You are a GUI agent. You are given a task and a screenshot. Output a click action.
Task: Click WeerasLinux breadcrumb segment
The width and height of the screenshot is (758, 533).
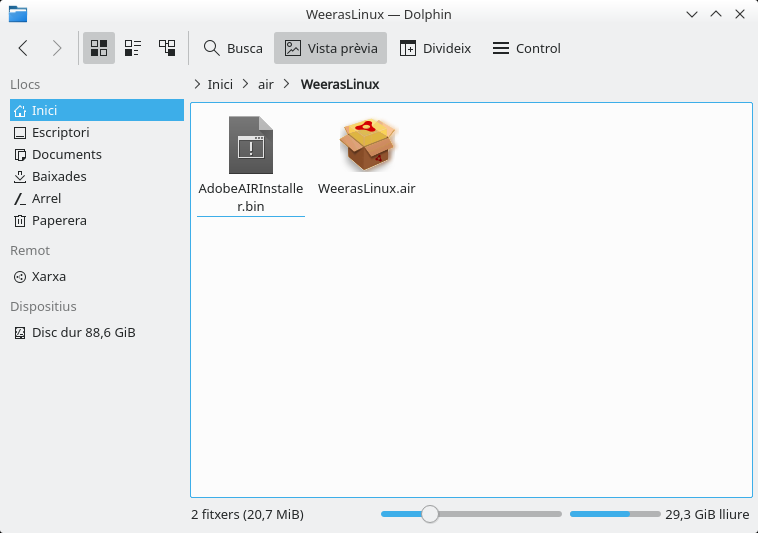[x=340, y=85]
